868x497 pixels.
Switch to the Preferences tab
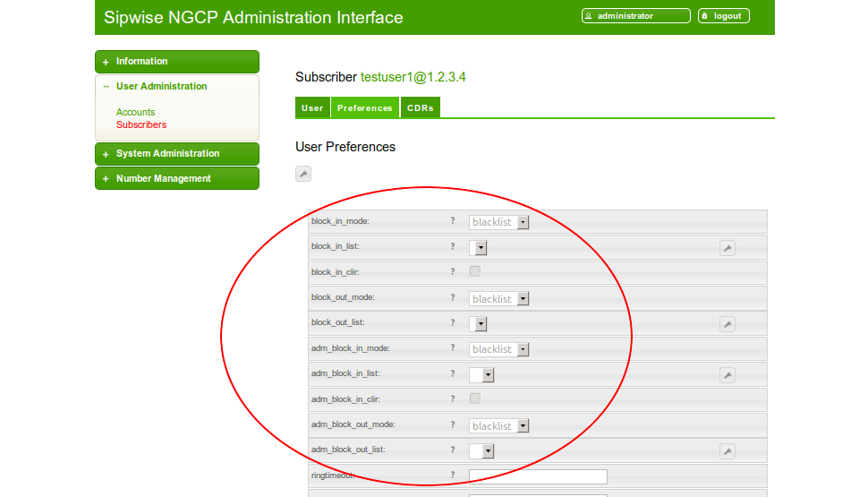click(x=365, y=107)
